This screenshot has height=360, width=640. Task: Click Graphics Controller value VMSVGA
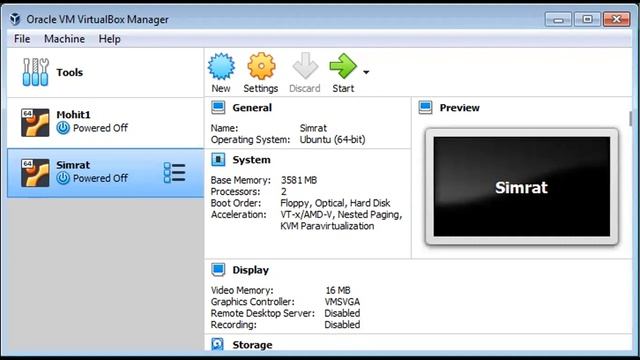(342, 302)
